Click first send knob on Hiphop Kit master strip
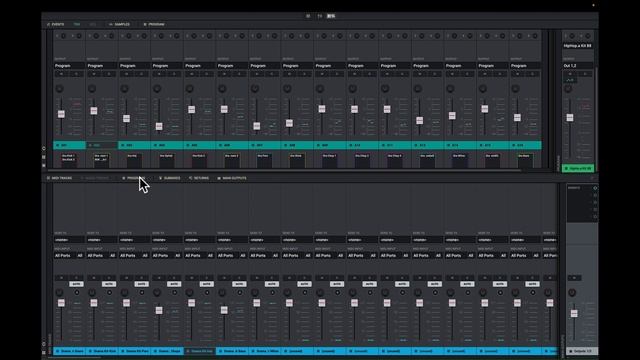The image size is (640, 360). (x=572, y=36)
